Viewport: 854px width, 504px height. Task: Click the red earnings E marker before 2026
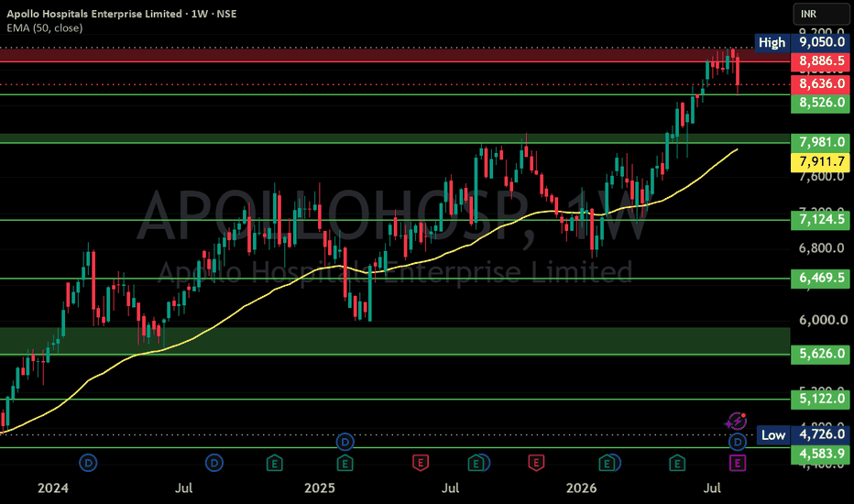click(536, 464)
